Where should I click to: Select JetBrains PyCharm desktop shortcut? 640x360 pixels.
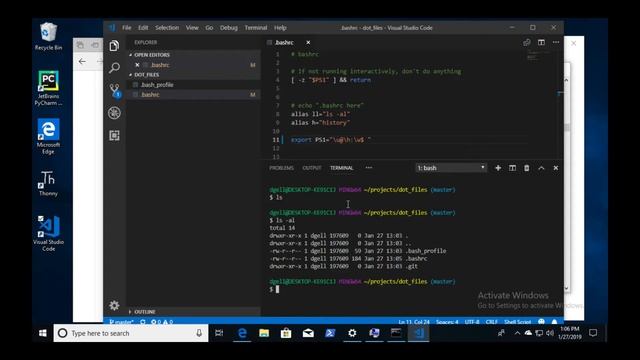click(48, 88)
